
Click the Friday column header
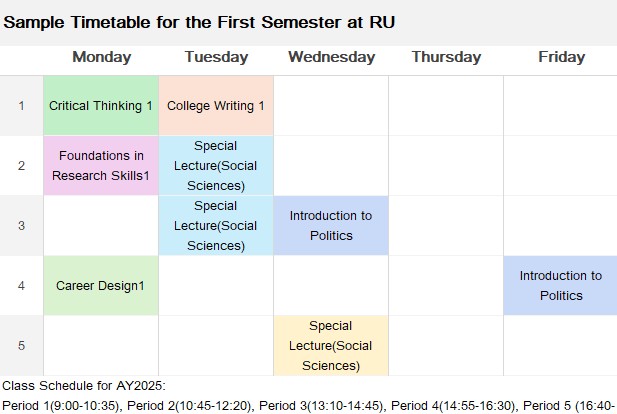tap(562, 57)
